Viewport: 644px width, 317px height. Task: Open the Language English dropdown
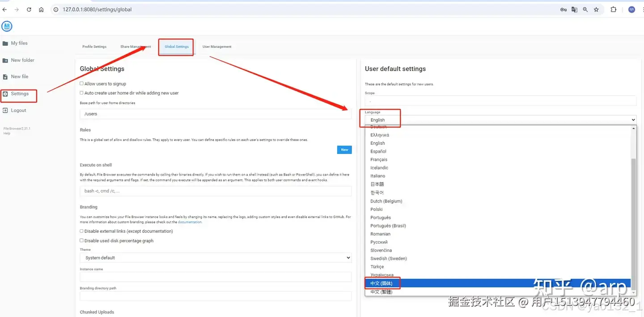point(500,120)
